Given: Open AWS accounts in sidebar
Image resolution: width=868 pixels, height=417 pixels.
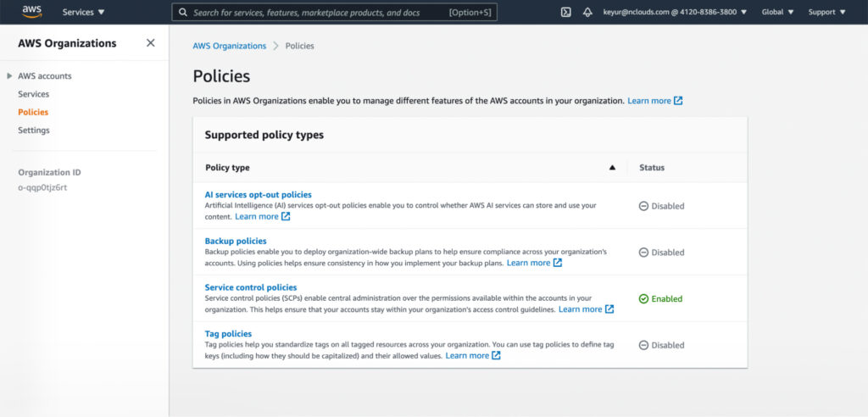Looking at the screenshot, I should click(45, 76).
